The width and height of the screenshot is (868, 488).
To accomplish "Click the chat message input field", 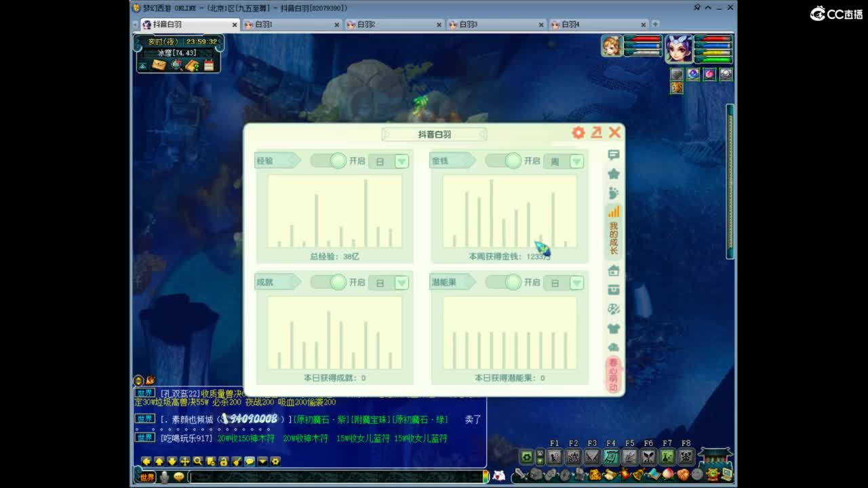I will [x=336, y=477].
